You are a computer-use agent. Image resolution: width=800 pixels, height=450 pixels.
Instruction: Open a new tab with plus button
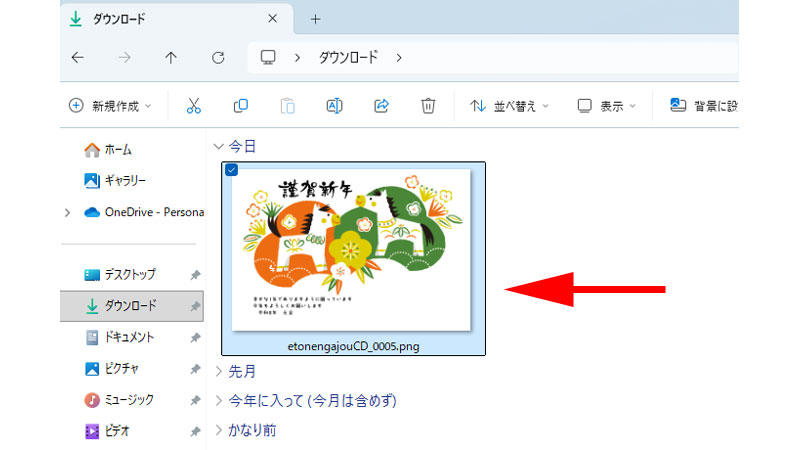[x=315, y=19]
